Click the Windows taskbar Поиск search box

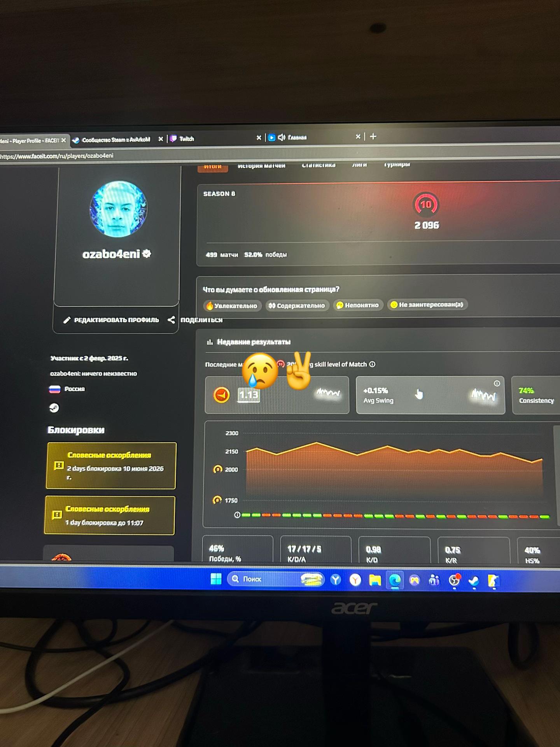[275, 579]
